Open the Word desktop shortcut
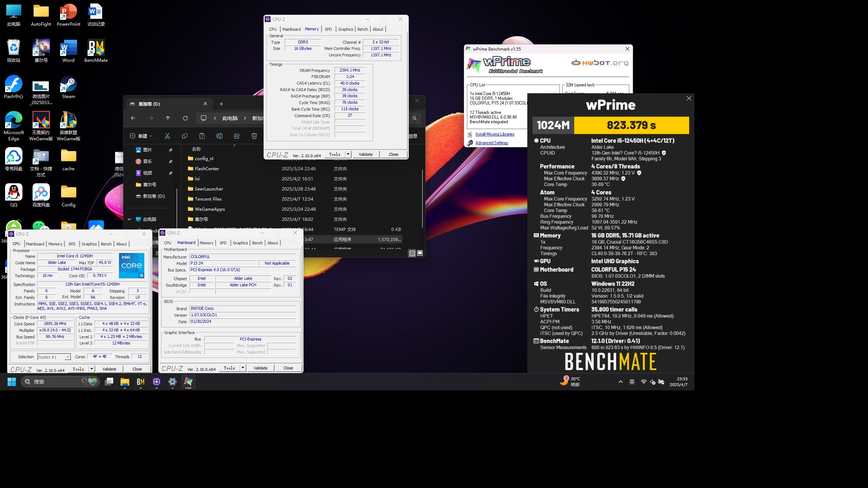 click(x=68, y=51)
